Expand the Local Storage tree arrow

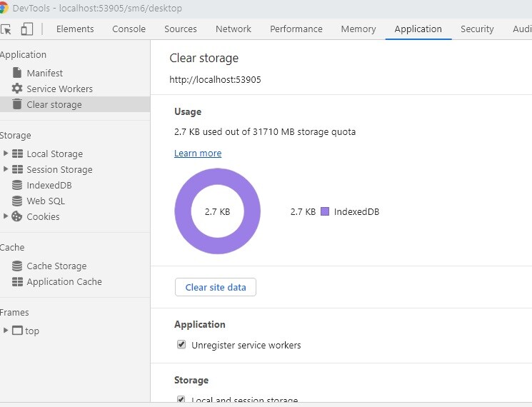[6, 154]
